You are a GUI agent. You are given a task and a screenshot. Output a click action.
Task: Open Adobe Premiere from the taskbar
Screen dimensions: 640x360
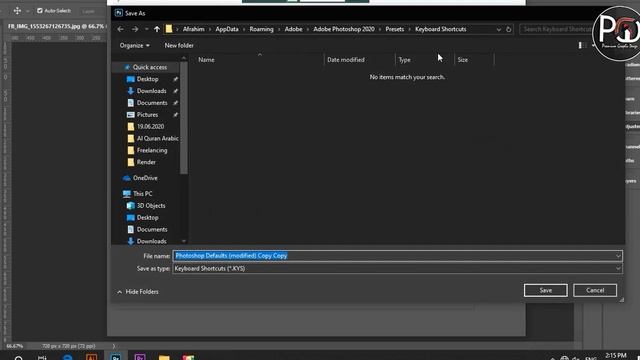(x=140, y=357)
